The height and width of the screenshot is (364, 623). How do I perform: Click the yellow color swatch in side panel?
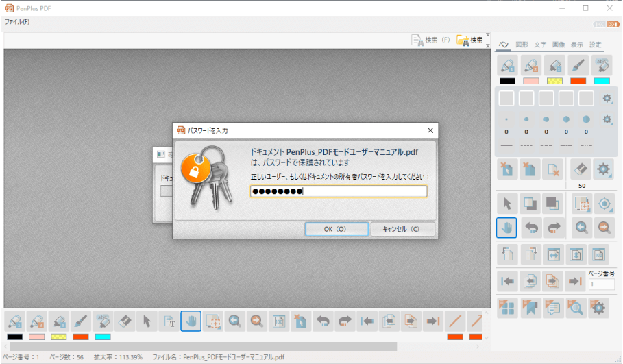point(554,81)
